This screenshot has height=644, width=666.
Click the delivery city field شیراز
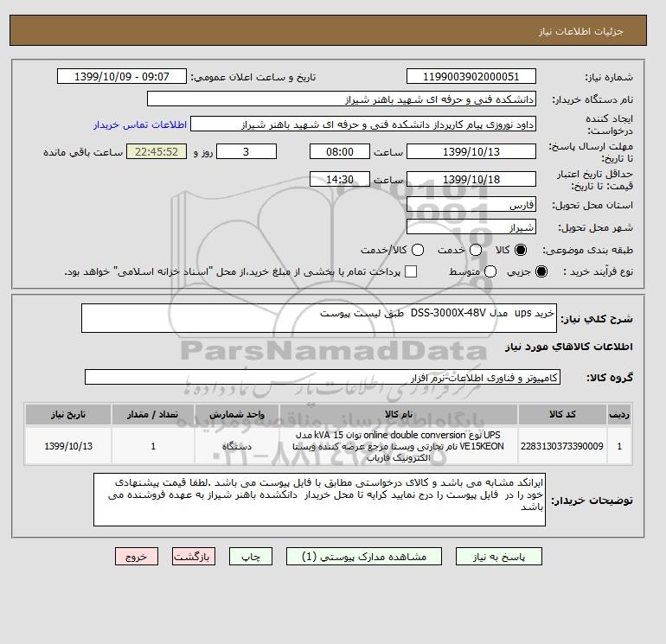point(471,227)
